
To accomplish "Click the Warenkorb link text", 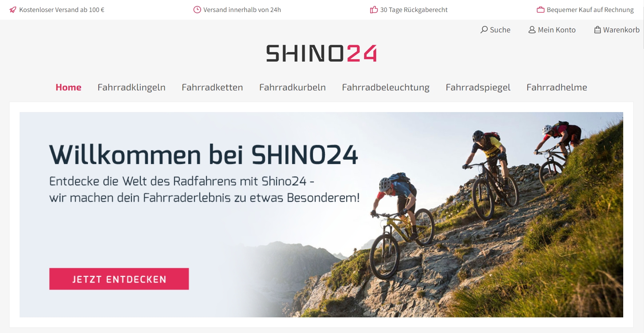I will click(621, 30).
